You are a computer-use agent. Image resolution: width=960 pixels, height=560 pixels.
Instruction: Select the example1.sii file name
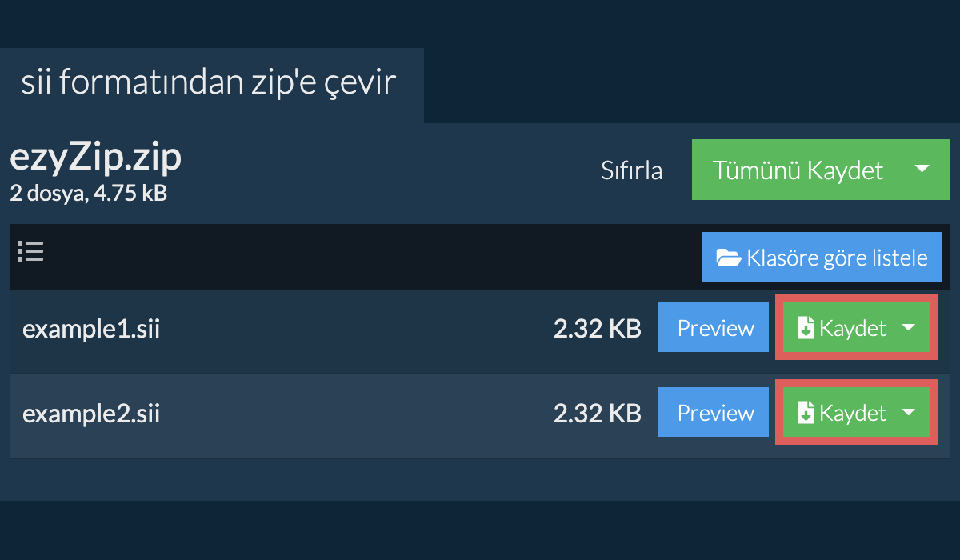click(x=91, y=330)
